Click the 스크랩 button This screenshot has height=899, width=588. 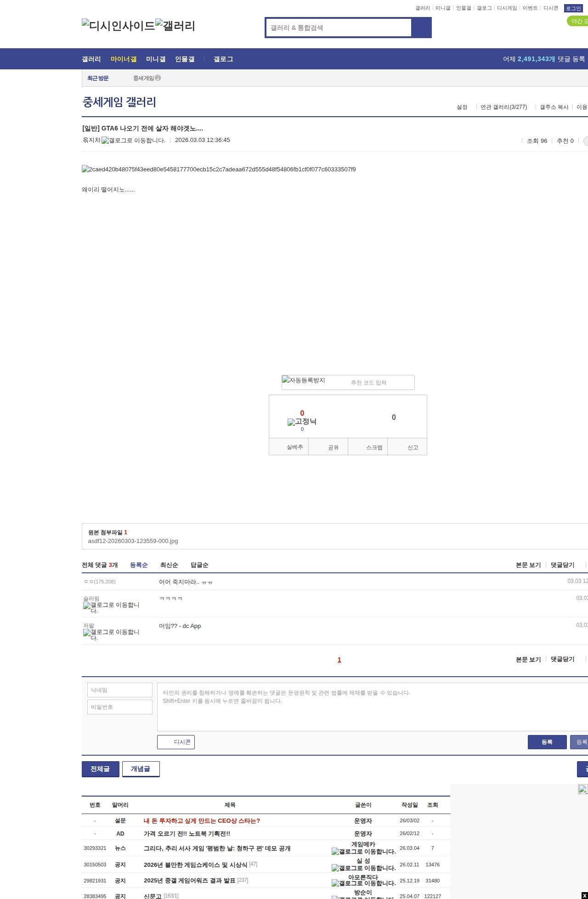(x=368, y=447)
